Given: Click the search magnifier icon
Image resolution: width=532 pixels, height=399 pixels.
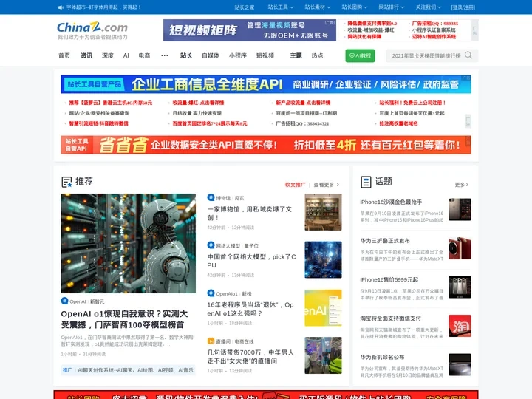Looking at the screenshot, I should coord(468,55).
